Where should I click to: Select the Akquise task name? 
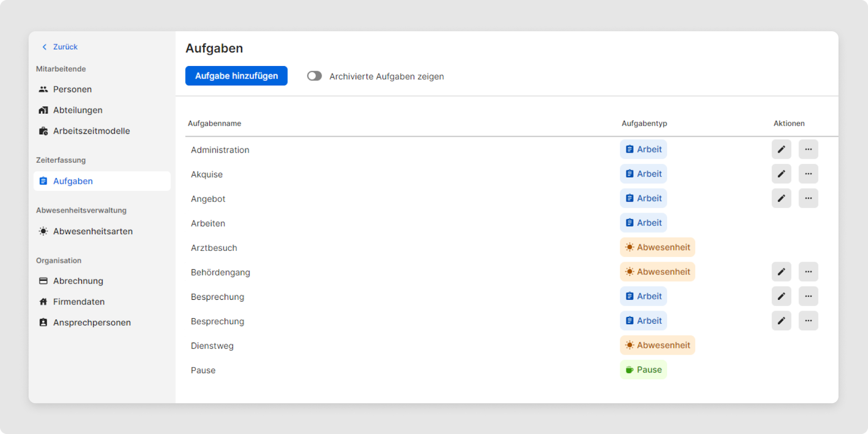(207, 174)
